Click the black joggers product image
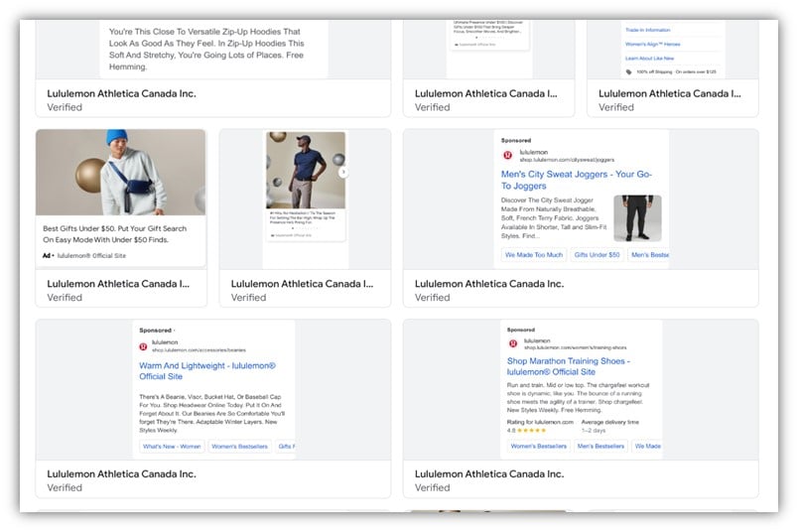 coord(637,218)
